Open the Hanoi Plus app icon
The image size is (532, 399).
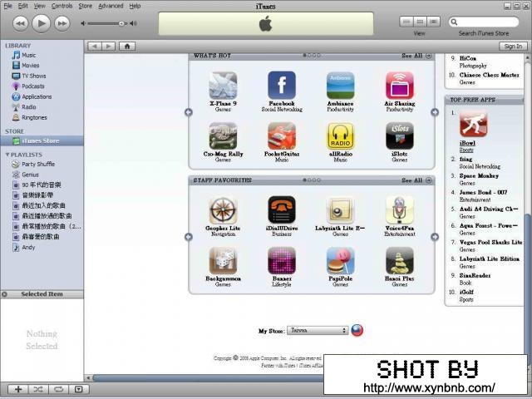pyautogui.click(x=399, y=260)
